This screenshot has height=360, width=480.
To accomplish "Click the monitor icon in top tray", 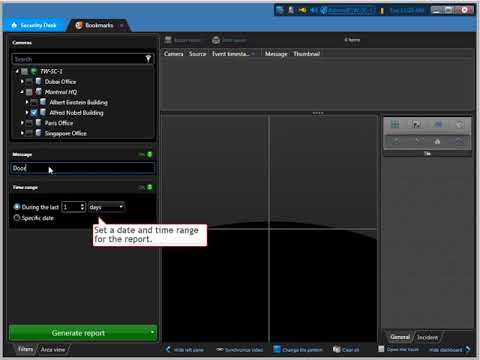I will pos(280,10).
